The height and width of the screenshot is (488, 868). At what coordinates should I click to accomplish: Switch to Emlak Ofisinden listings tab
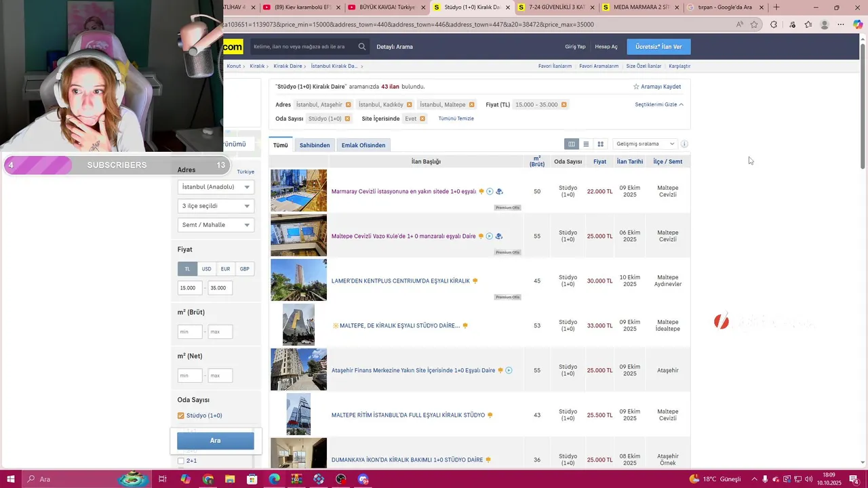(363, 145)
